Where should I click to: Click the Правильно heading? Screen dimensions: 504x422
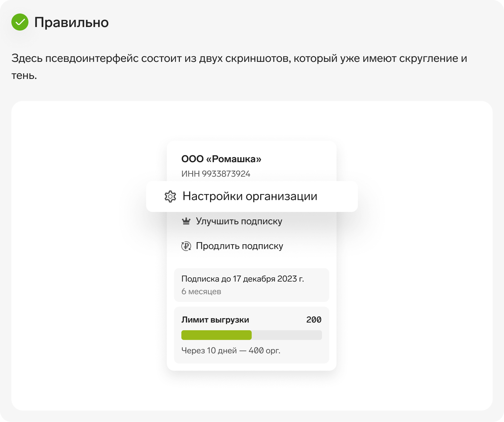coord(71,22)
